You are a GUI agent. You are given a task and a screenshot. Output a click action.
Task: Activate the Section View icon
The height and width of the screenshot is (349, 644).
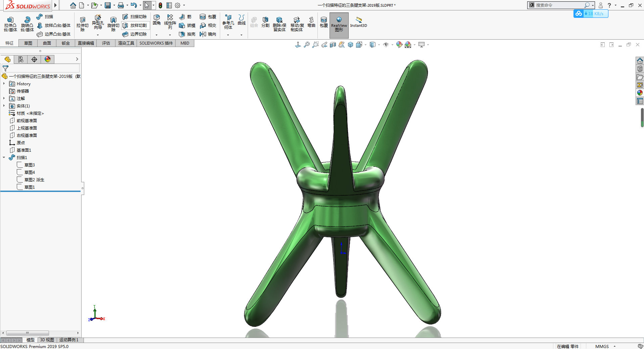333,45
